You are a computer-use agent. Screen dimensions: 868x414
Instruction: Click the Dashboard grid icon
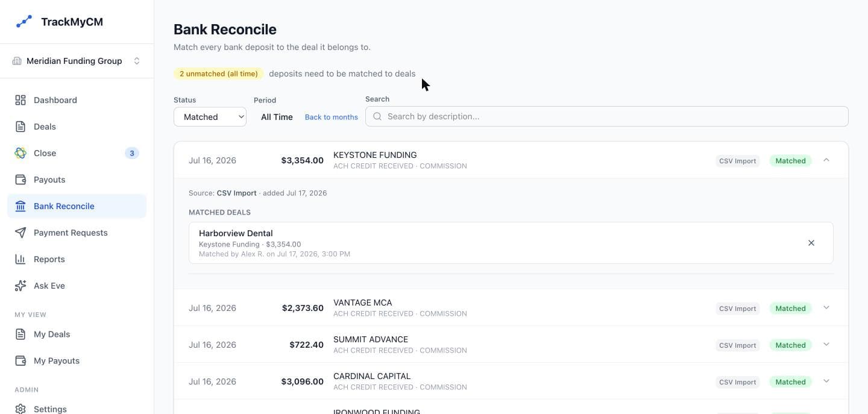coord(20,100)
